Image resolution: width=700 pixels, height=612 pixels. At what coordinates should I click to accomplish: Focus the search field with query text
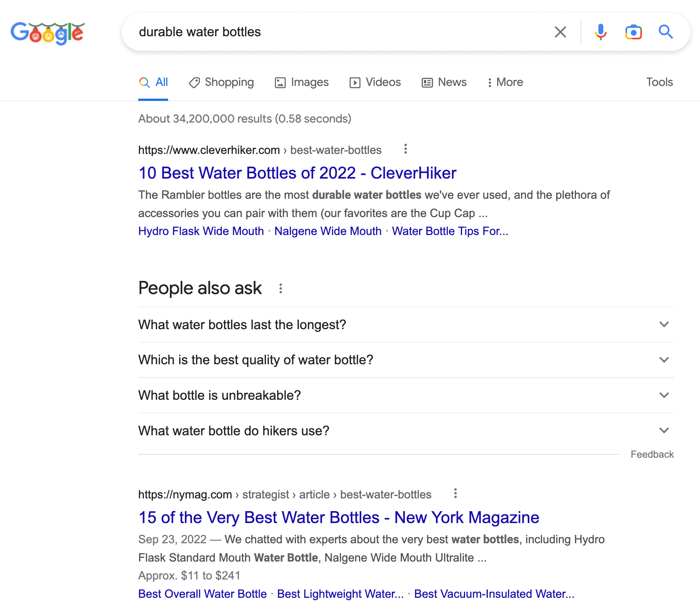click(x=336, y=32)
